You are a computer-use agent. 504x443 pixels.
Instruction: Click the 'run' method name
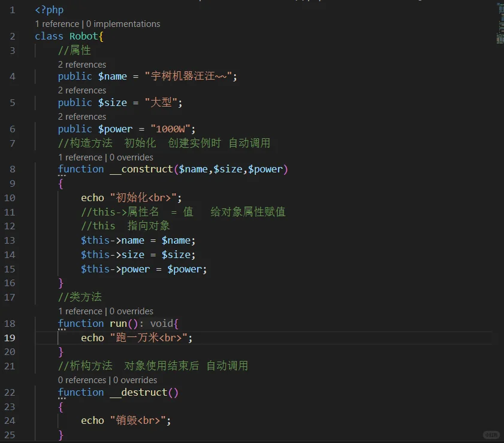[x=118, y=324]
